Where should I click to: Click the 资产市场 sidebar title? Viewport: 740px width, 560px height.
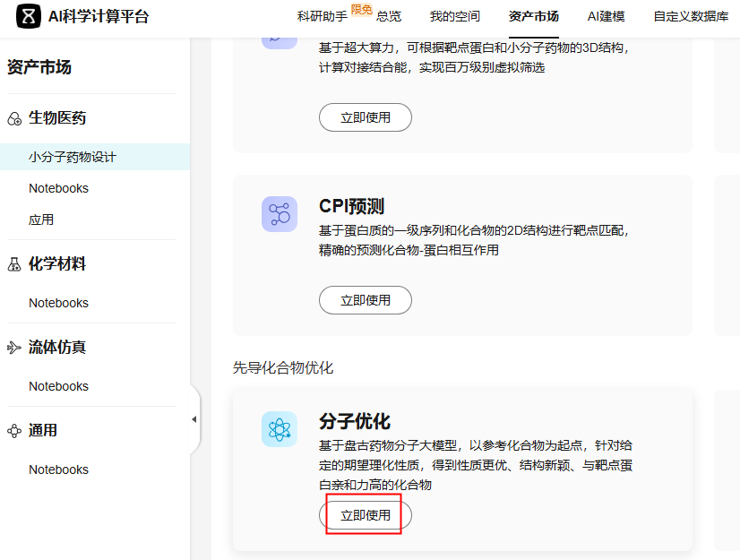pos(39,67)
